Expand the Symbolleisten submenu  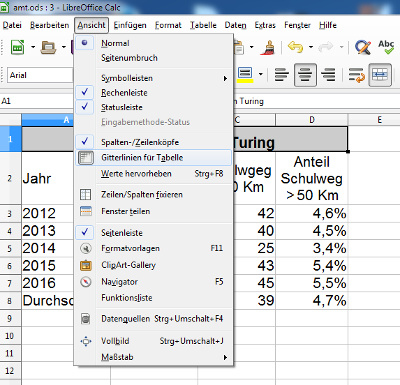coord(153,78)
